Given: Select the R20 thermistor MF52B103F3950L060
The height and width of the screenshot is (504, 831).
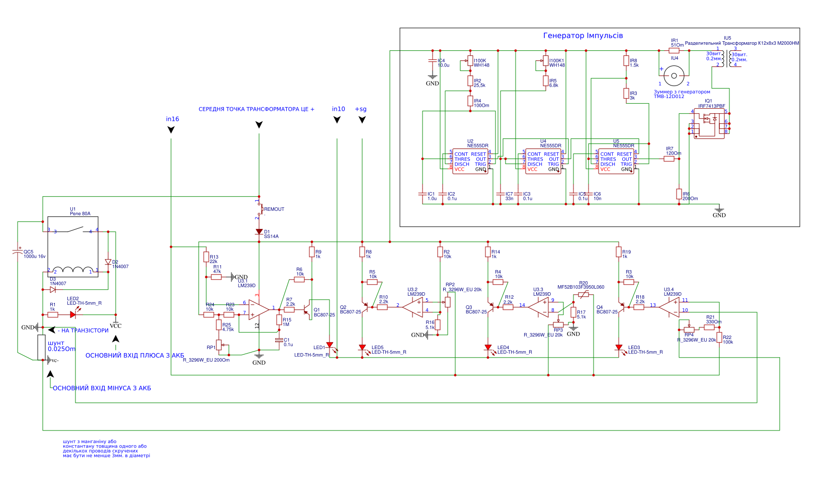Looking at the screenshot, I should coord(583,295).
